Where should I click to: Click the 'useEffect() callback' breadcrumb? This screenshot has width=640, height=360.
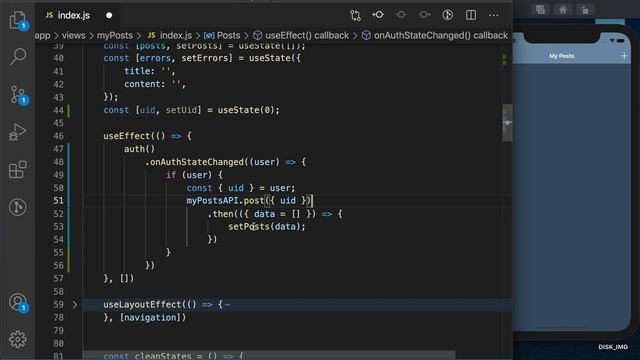pos(301,36)
